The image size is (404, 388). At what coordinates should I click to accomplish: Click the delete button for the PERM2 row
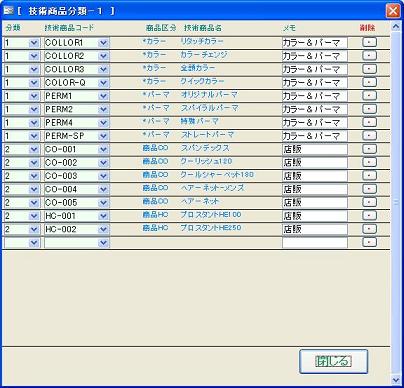click(369, 109)
